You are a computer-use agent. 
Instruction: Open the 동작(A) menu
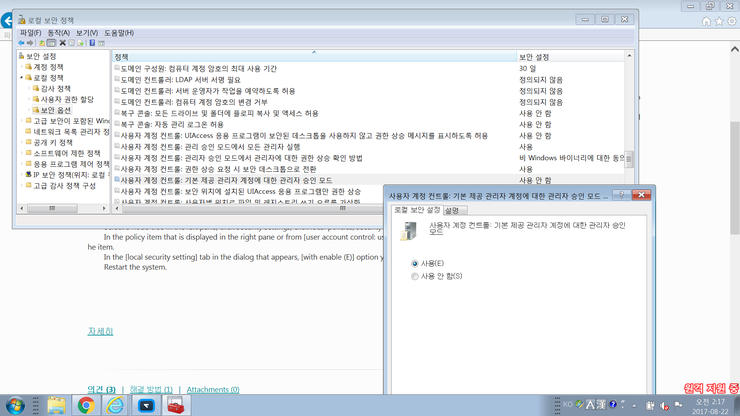coord(58,33)
